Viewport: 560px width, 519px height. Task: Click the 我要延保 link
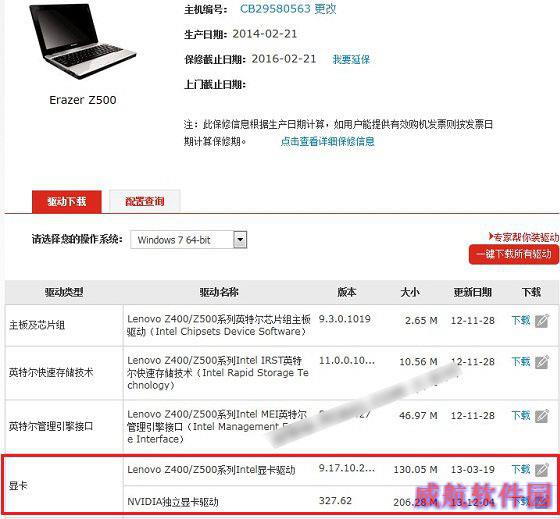pos(351,59)
